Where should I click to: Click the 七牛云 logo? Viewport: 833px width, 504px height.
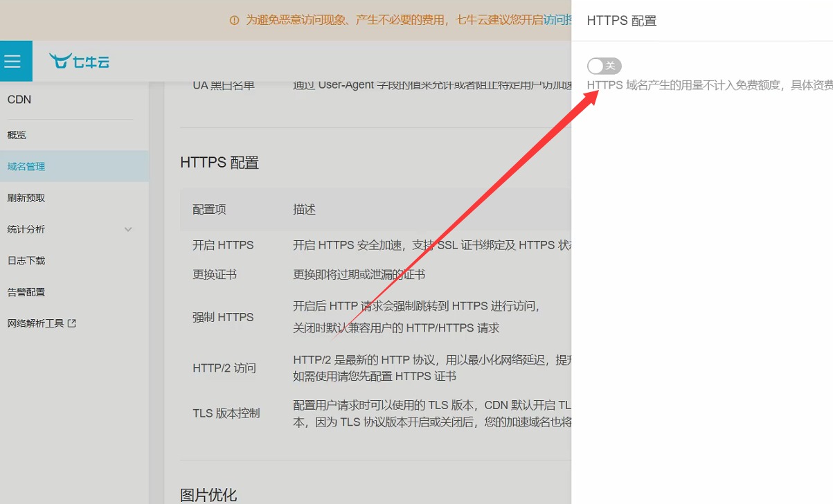click(x=80, y=62)
